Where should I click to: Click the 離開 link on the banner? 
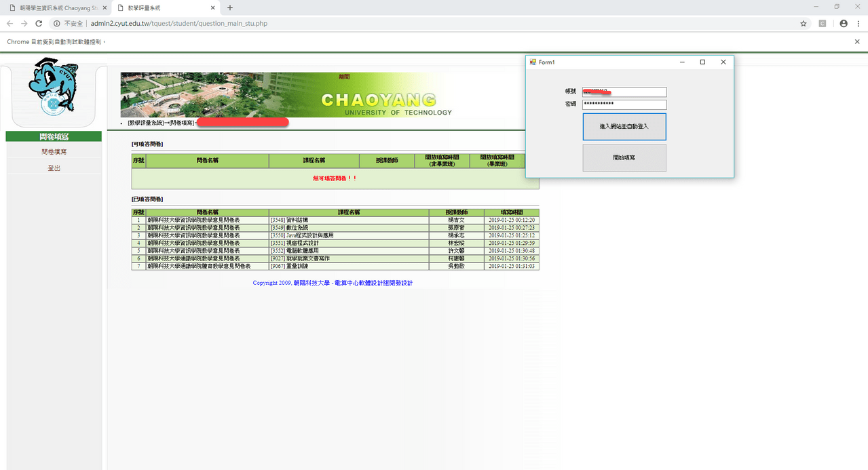[x=344, y=77]
